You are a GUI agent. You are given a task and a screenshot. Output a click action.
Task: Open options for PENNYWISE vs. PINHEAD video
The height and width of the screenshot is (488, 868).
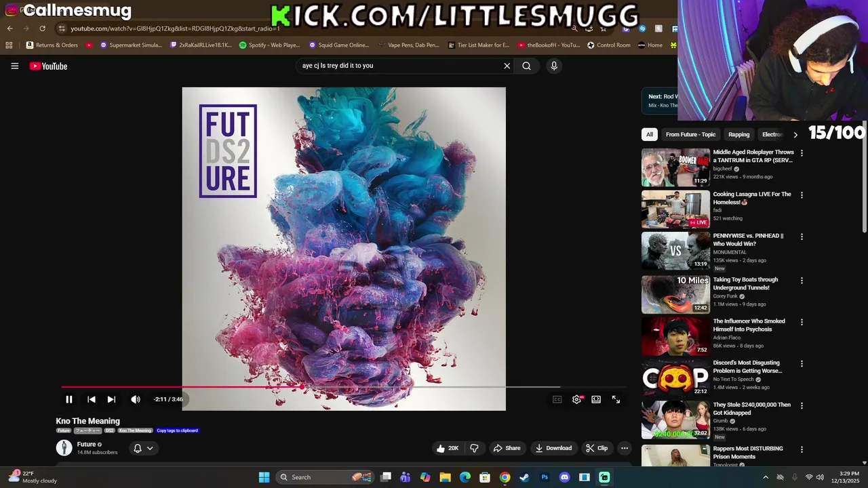802,237
